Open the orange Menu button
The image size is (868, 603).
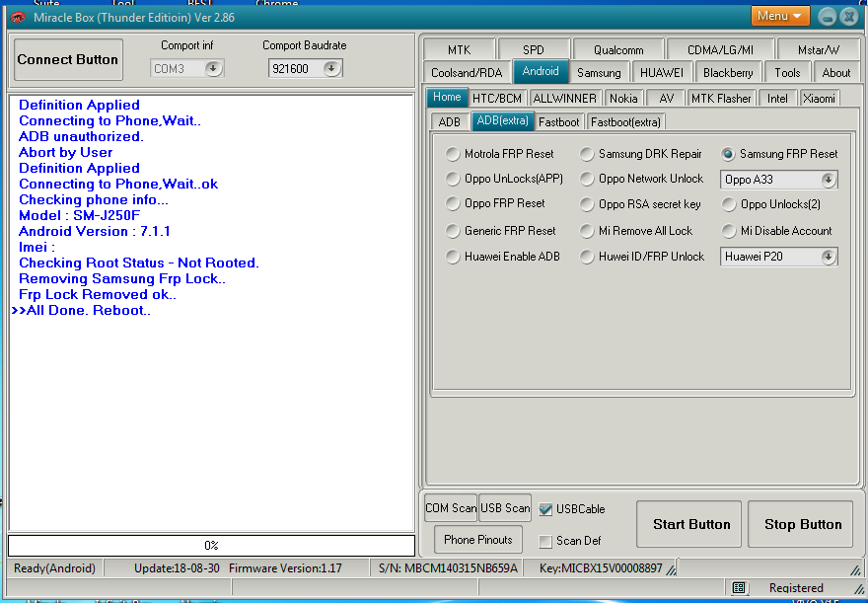tap(780, 16)
